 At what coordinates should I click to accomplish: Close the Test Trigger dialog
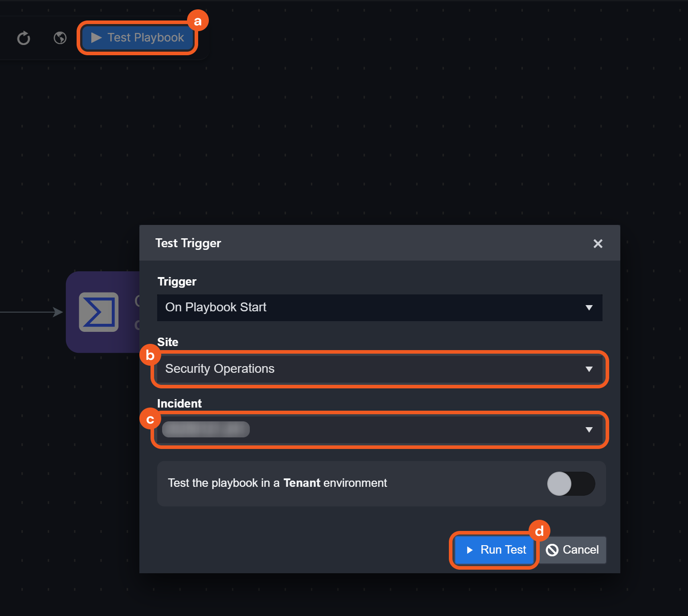[x=598, y=244]
